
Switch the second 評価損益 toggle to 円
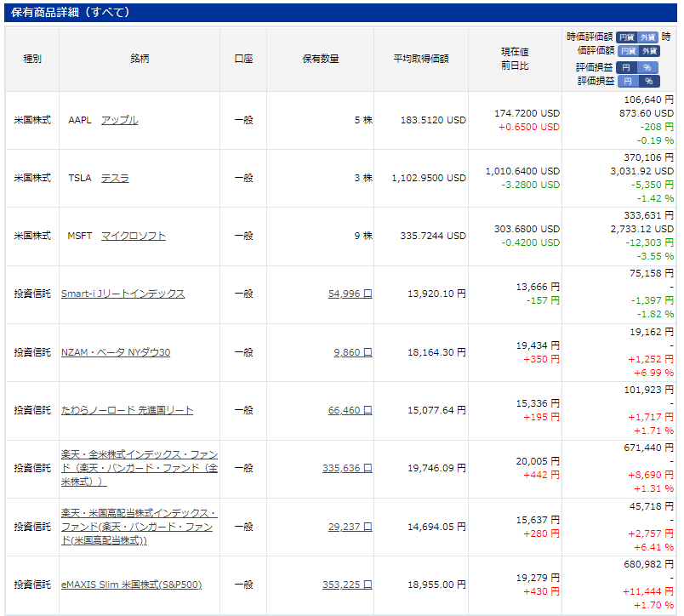[x=627, y=81]
